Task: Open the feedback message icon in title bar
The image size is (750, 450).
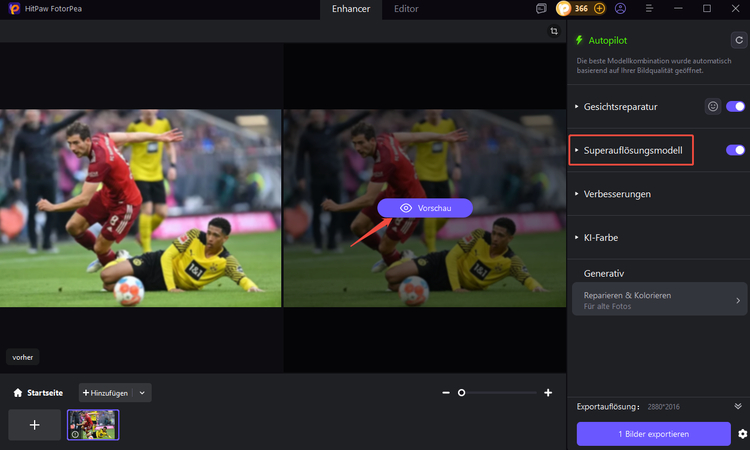Action: [x=541, y=9]
